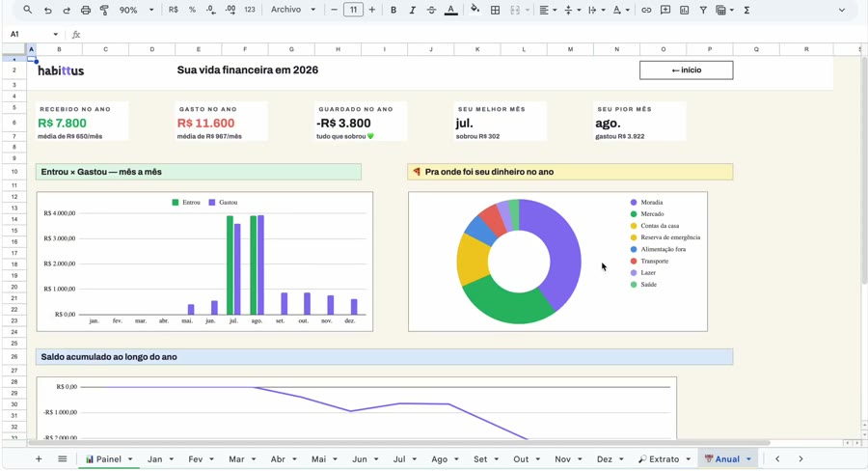Toggle bold formatting
Image resolution: width=868 pixels, height=471 pixels.
[393, 10]
